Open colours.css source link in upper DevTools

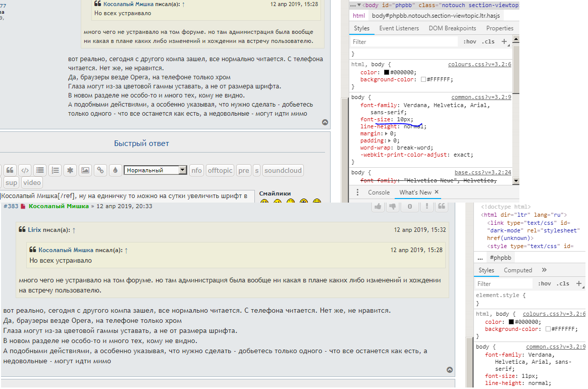tap(479, 65)
